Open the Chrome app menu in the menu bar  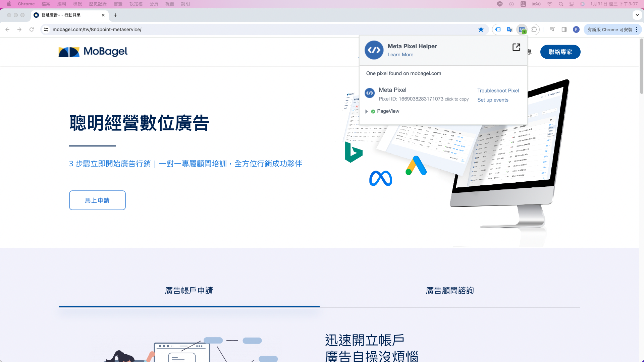[x=26, y=4]
